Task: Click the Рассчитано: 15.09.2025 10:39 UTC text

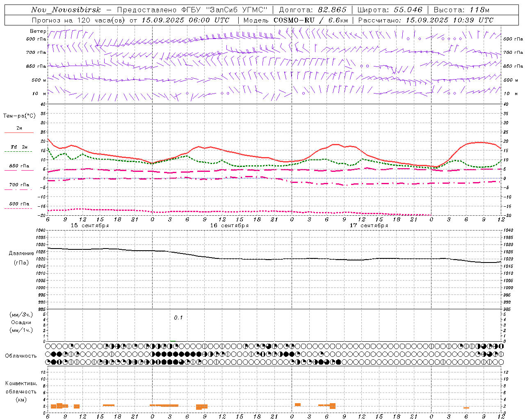Action: click(x=426, y=20)
